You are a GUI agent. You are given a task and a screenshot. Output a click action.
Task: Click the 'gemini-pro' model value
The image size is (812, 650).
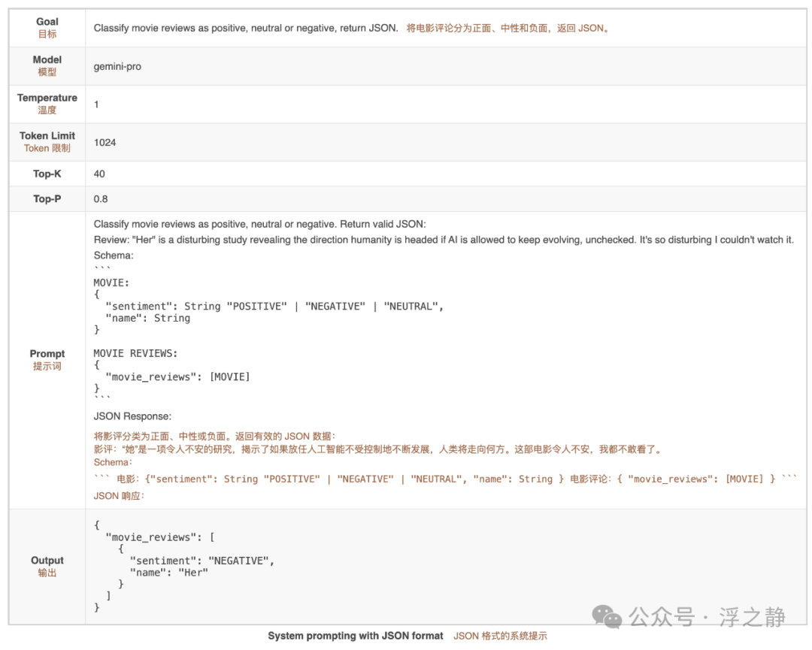[117, 67]
